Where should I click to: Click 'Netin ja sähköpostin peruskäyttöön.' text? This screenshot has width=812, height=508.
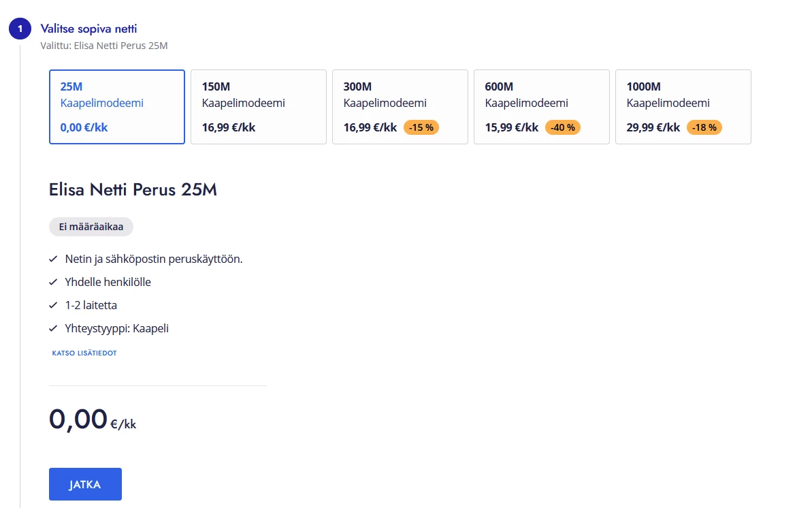pyautogui.click(x=154, y=259)
